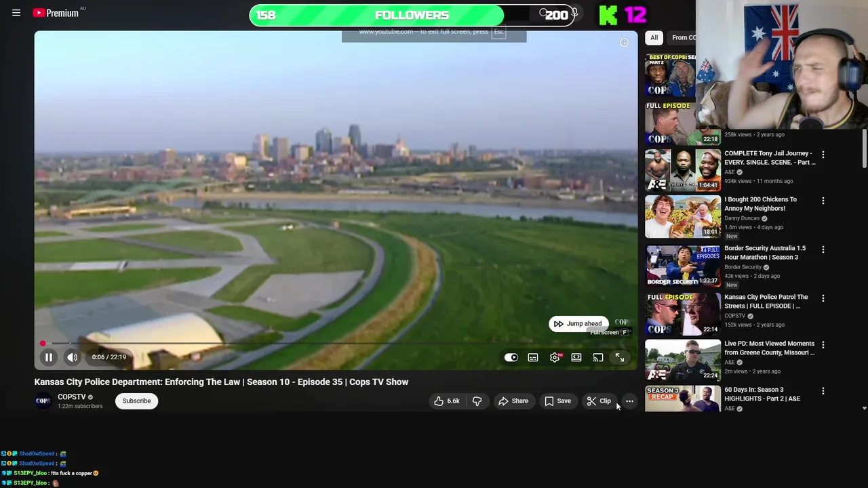Switch to theater mode
868x488 pixels.
576,357
